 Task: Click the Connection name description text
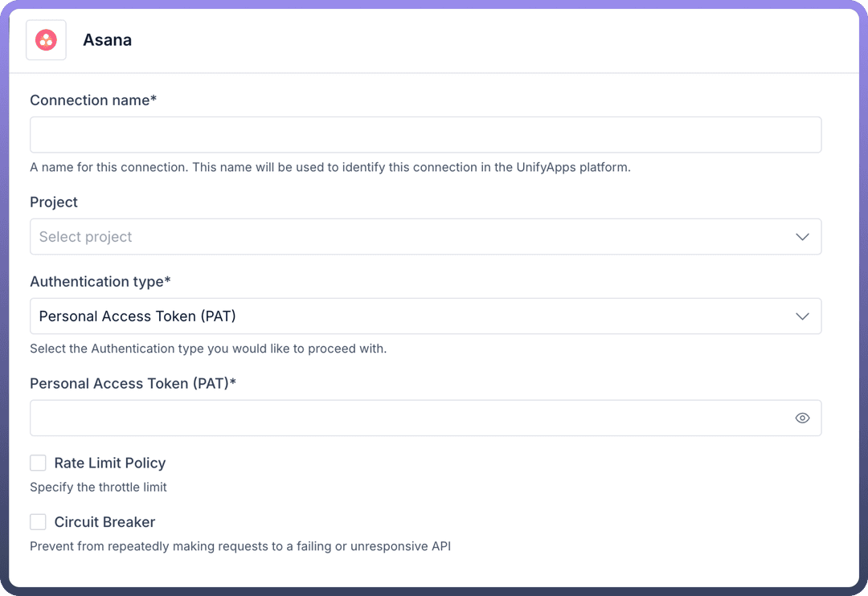330,168
